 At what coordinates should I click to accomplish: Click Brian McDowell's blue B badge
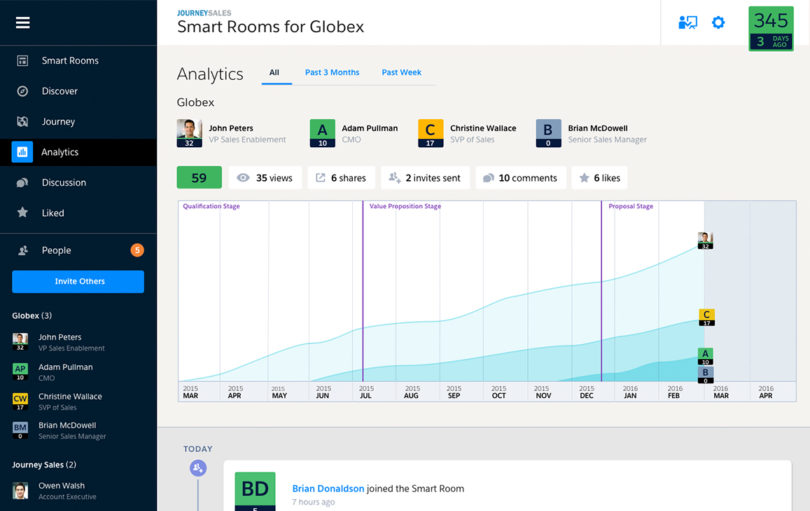tap(549, 133)
